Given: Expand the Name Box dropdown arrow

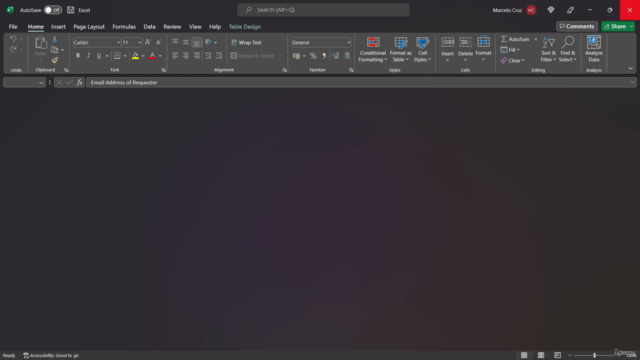Looking at the screenshot, I should (x=41, y=82).
